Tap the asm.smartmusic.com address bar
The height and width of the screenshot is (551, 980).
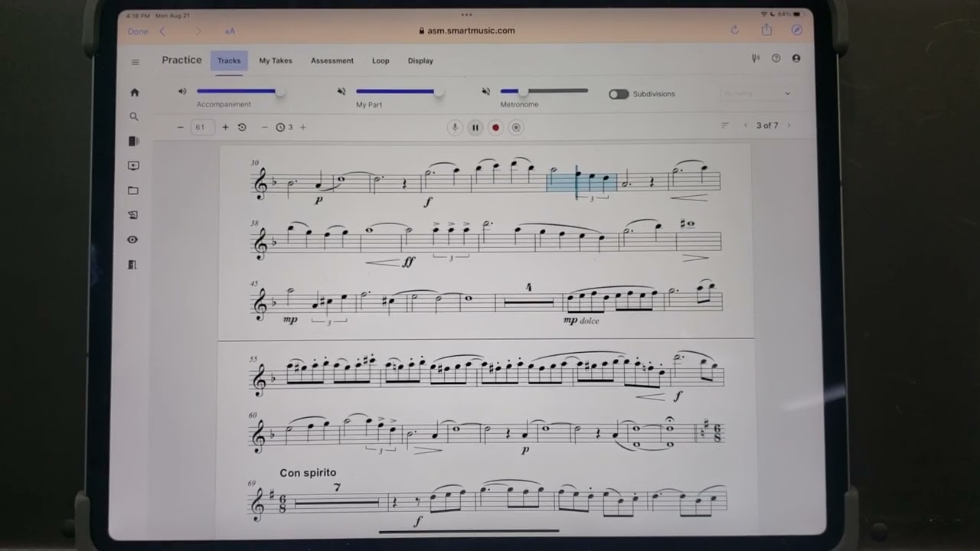pos(467,31)
